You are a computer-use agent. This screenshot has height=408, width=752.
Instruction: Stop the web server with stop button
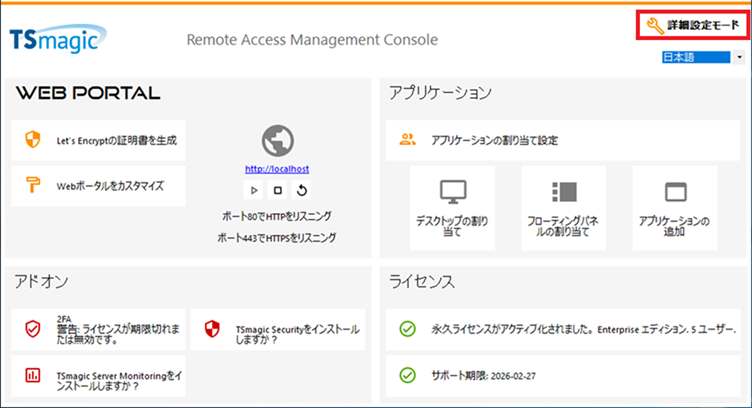(x=278, y=190)
